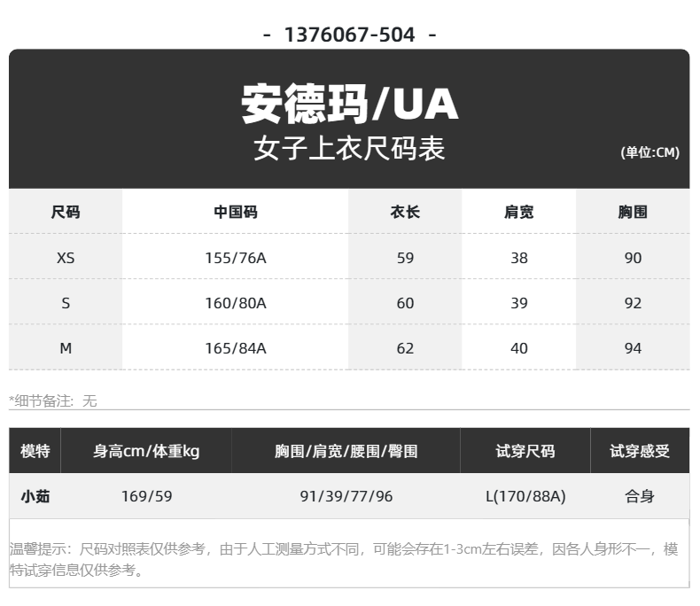Click the 温馨提示 disclaimer paragraph
This screenshot has height=606, width=700.
(x=344, y=559)
